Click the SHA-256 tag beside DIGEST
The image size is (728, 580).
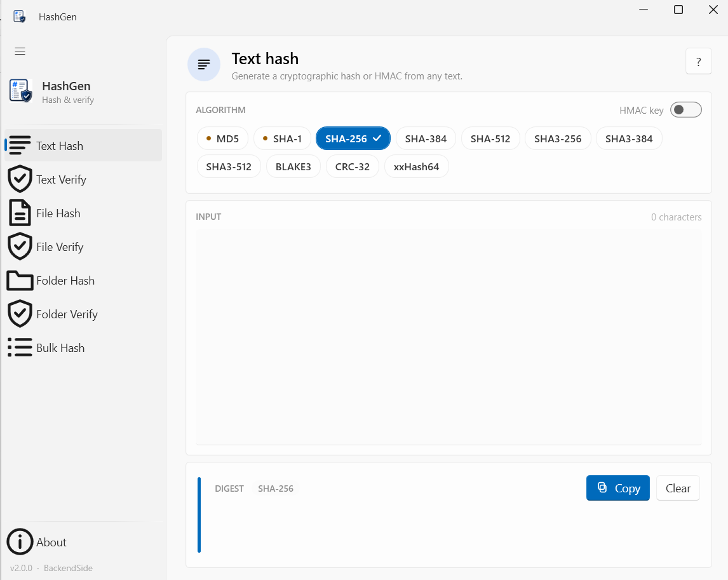276,488
